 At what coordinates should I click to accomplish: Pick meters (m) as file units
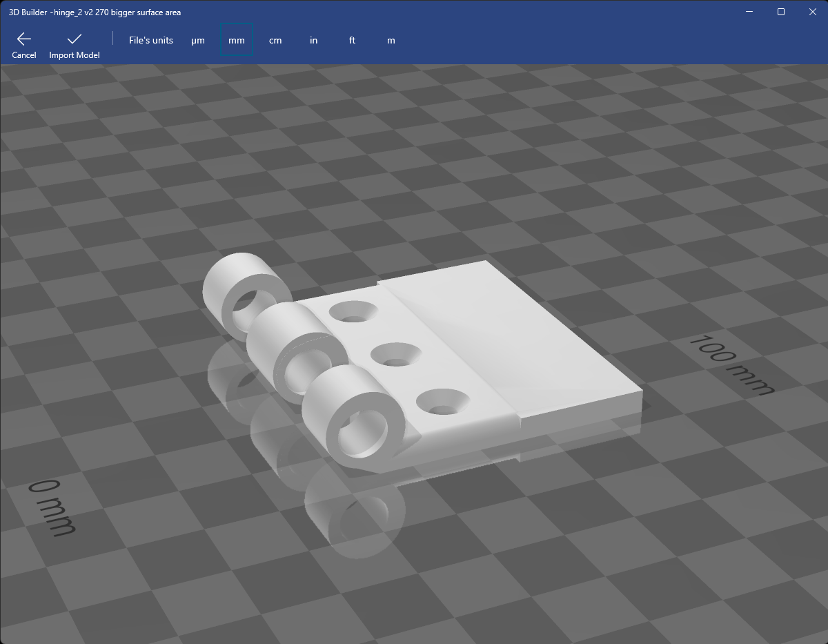click(391, 40)
